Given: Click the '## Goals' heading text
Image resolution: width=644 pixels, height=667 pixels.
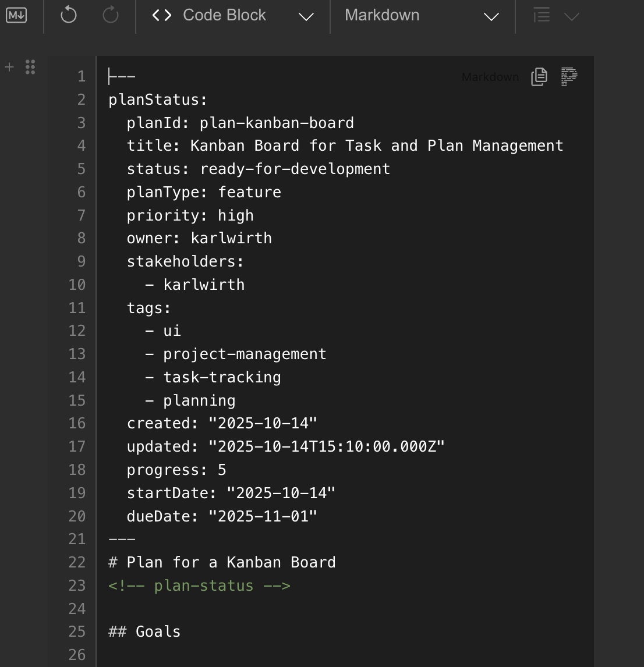Looking at the screenshot, I should click(x=144, y=631).
